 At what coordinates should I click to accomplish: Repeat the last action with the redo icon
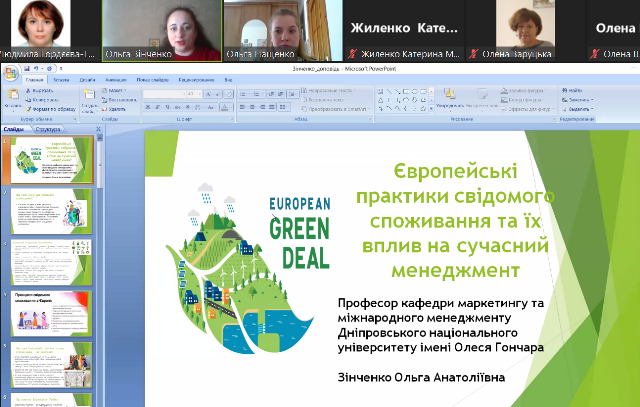point(49,69)
